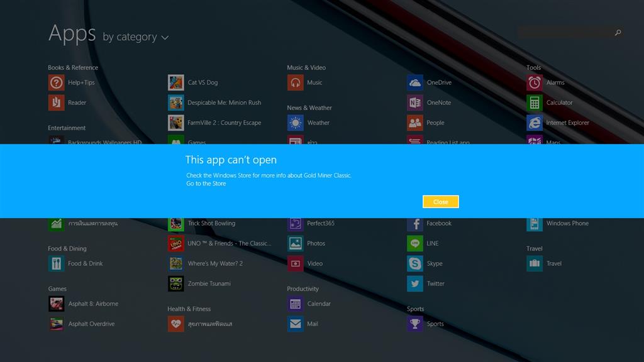Open the Mail app icon
Image resolution: width=644 pixels, height=362 pixels.
(x=296, y=324)
